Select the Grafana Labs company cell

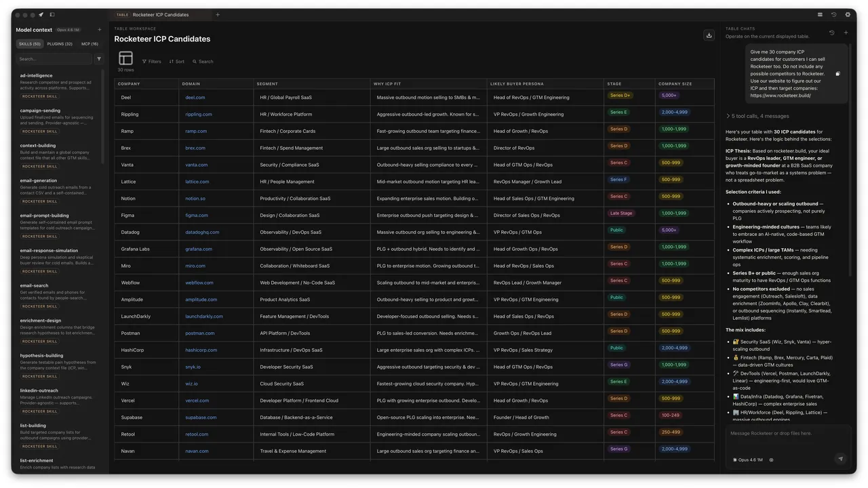click(x=146, y=249)
